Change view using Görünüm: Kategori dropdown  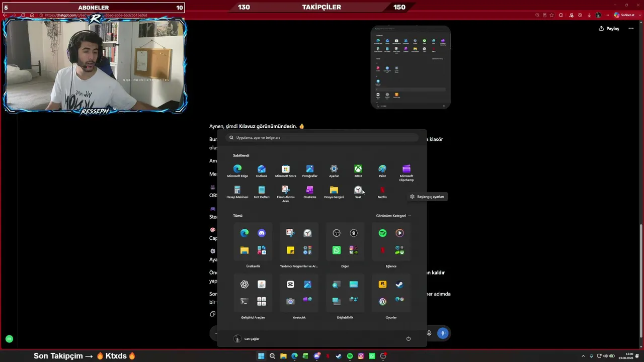[x=393, y=216]
